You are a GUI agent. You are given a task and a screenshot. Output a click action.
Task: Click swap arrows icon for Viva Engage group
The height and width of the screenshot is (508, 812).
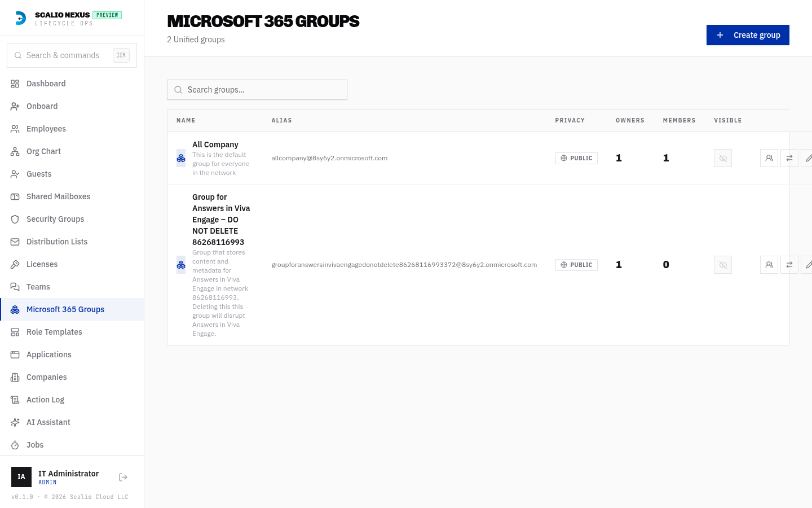pyautogui.click(x=789, y=265)
